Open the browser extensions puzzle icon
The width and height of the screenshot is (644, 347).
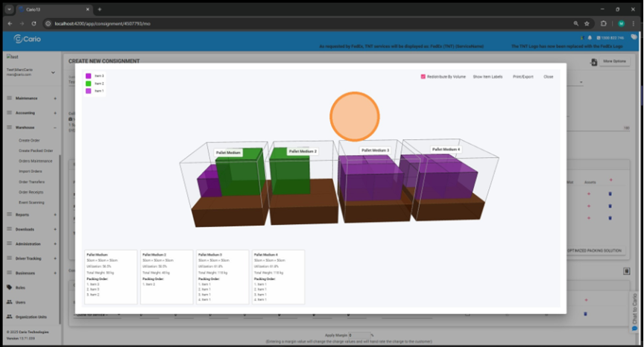coord(603,23)
